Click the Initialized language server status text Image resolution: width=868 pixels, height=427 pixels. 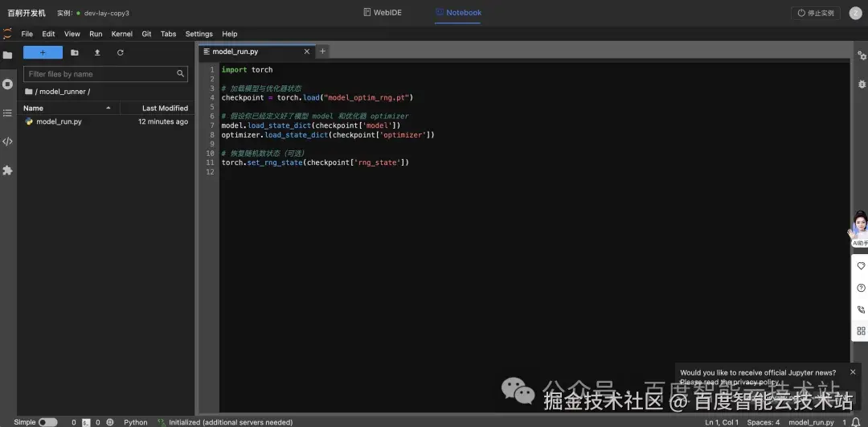(x=231, y=422)
